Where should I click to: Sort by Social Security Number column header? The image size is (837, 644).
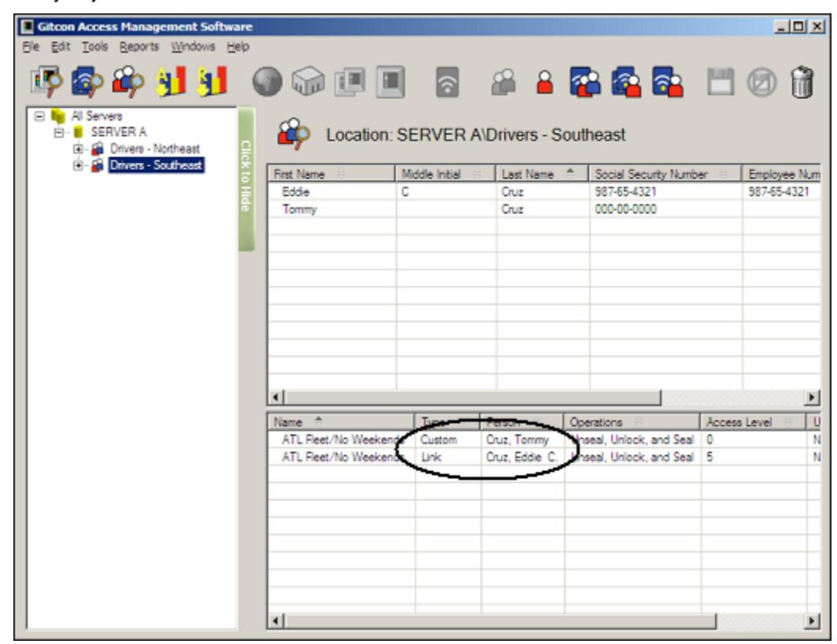[665, 174]
